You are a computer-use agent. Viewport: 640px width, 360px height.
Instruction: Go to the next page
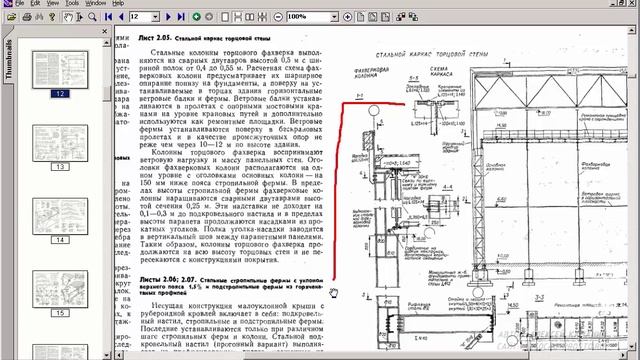coord(168,17)
